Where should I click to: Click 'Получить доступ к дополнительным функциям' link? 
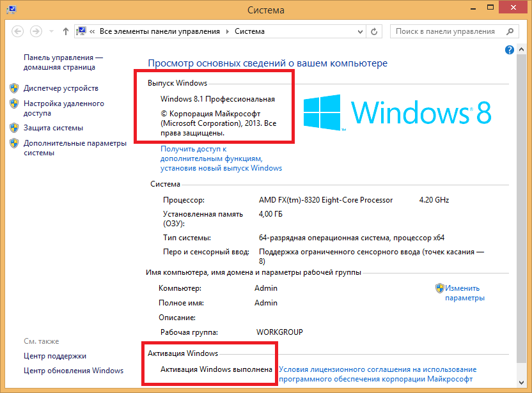(x=221, y=158)
